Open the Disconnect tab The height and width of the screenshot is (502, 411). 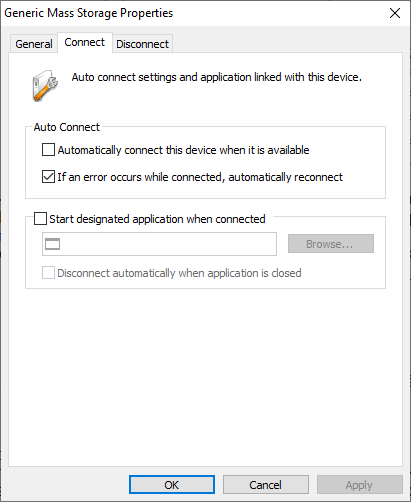(x=142, y=44)
